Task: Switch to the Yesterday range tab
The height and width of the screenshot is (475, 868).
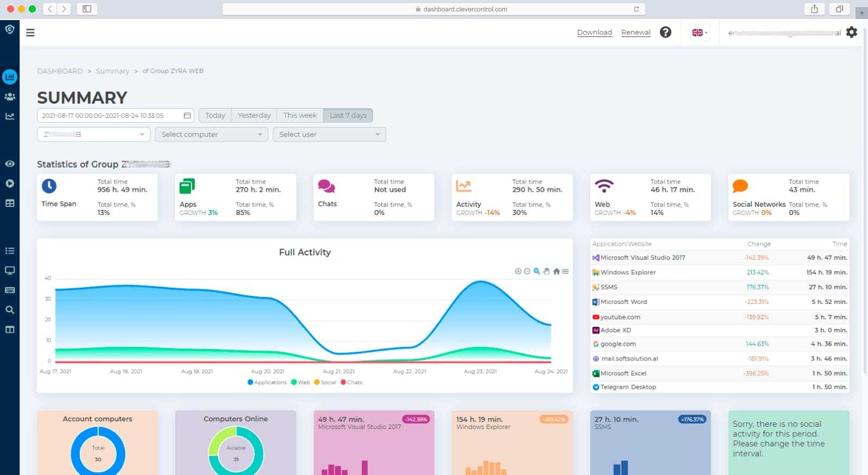Action: point(254,116)
